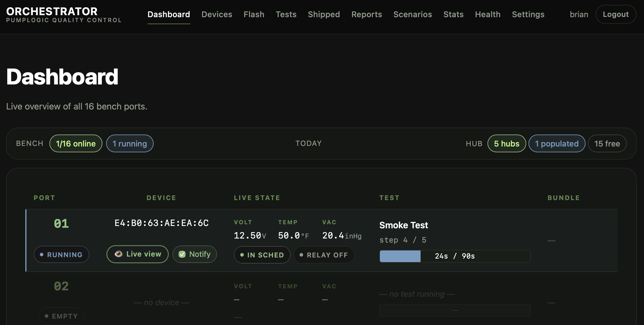Open the Flash tab

[x=254, y=14]
